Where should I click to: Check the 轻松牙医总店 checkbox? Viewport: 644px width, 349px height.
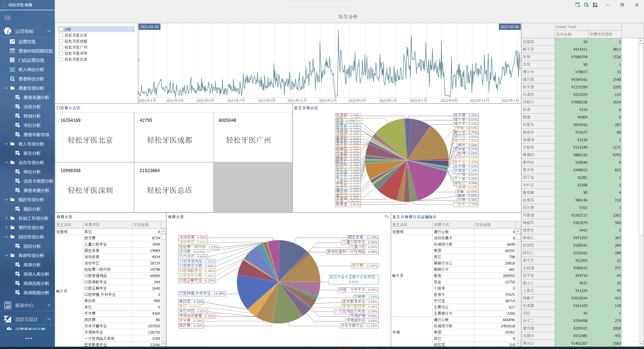61,59
